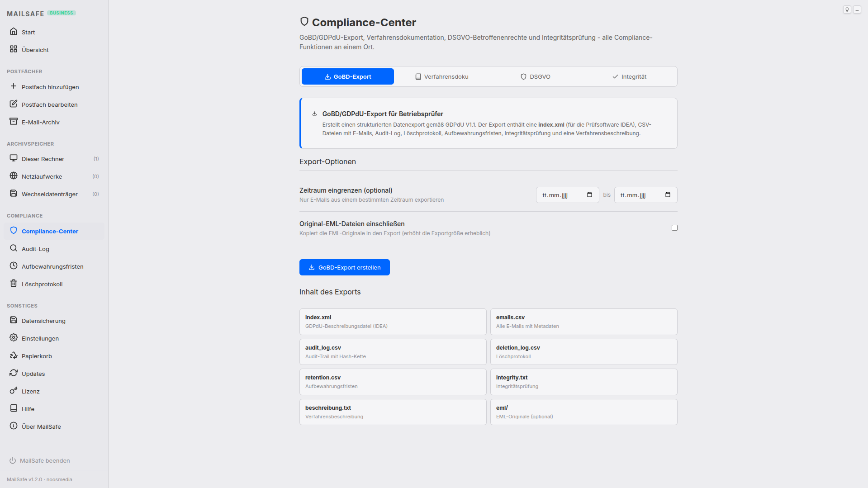Screen dimensions: 868x488
Task: Open the start date calendar picker
Action: [x=589, y=194]
